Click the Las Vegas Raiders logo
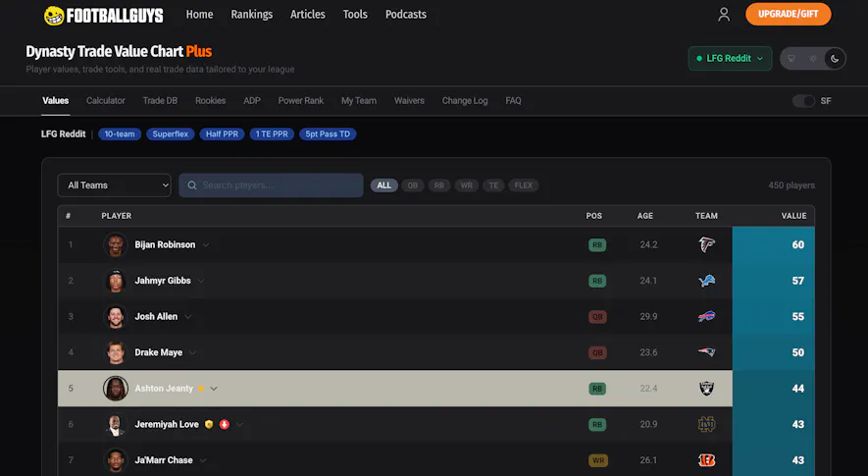Viewport: 868px width, 476px height. pos(706,389)
